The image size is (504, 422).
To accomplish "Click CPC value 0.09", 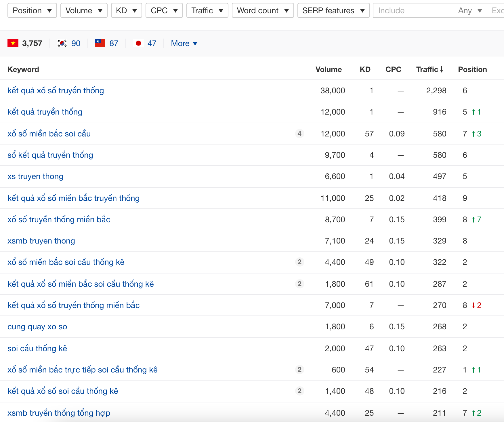I will coord(397,134).
